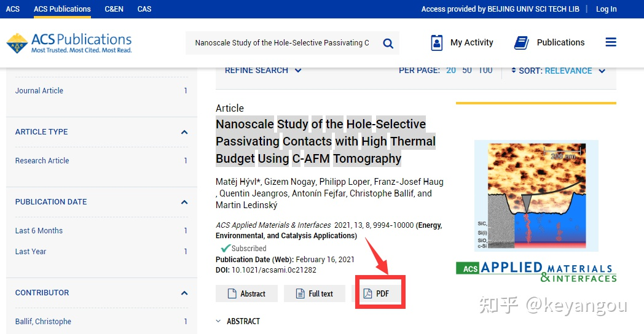644x334 pixels.
Task: Collapse the Publication Date section
Action: pyautogui.click(x=184, y=202)
